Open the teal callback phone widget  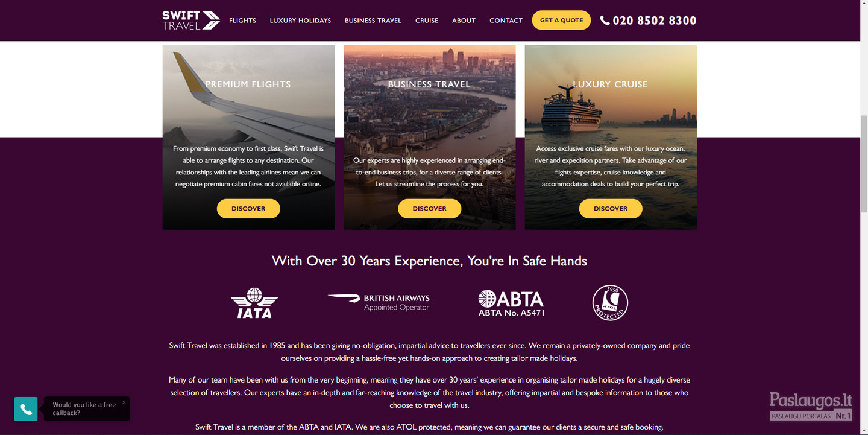pos(26,408)
